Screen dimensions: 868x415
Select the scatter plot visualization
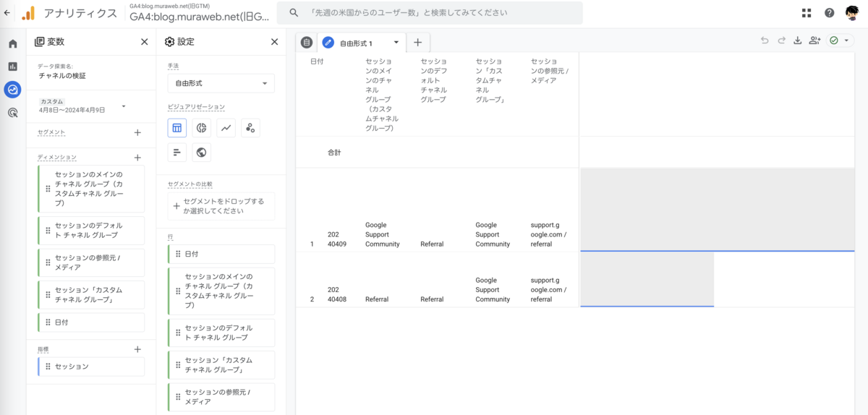coord(250,128)
